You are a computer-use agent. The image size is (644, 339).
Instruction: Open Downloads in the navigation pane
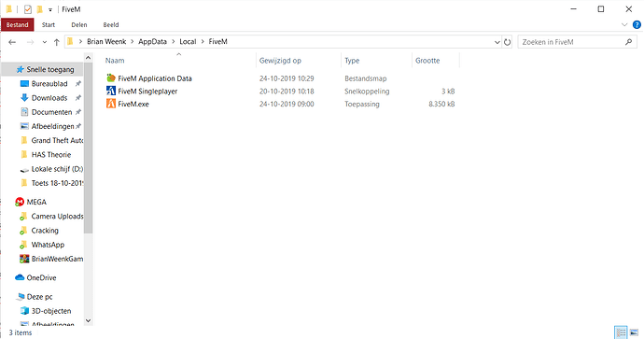[49, 98]
